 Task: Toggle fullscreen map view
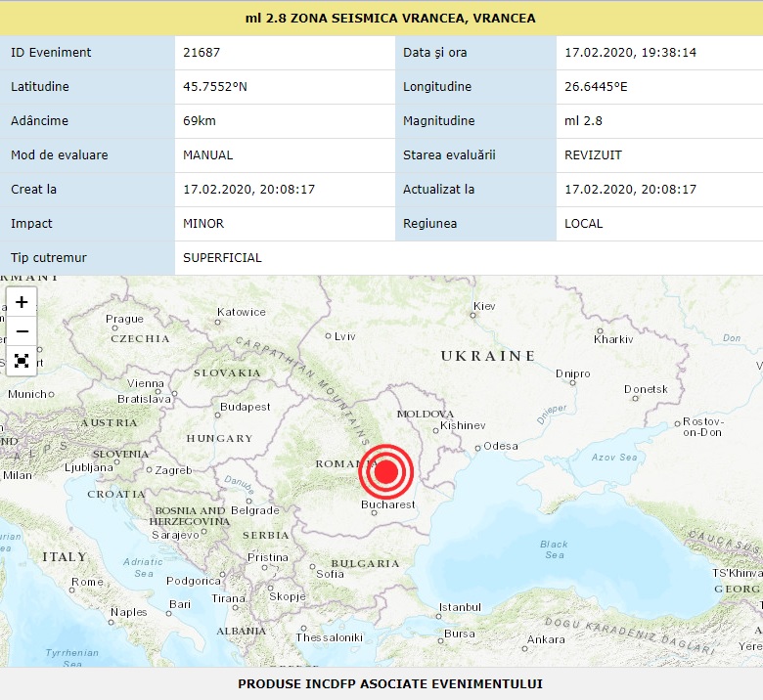tap(22, 361)
